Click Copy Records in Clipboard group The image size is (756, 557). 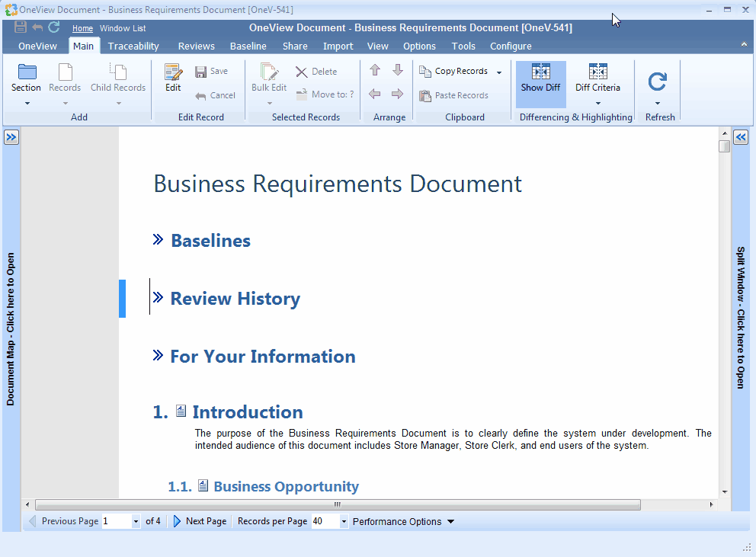(x=453, y=72)
